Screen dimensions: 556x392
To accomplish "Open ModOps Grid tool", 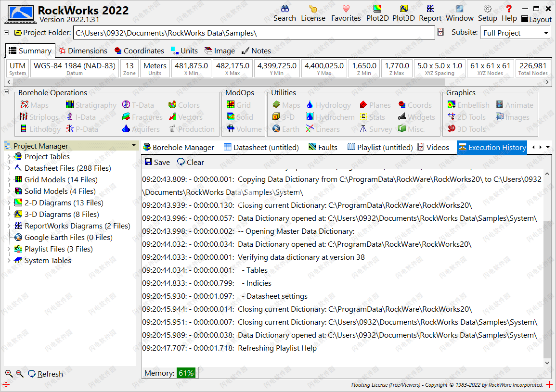I will pyautogui.click(x=239, y=105).
